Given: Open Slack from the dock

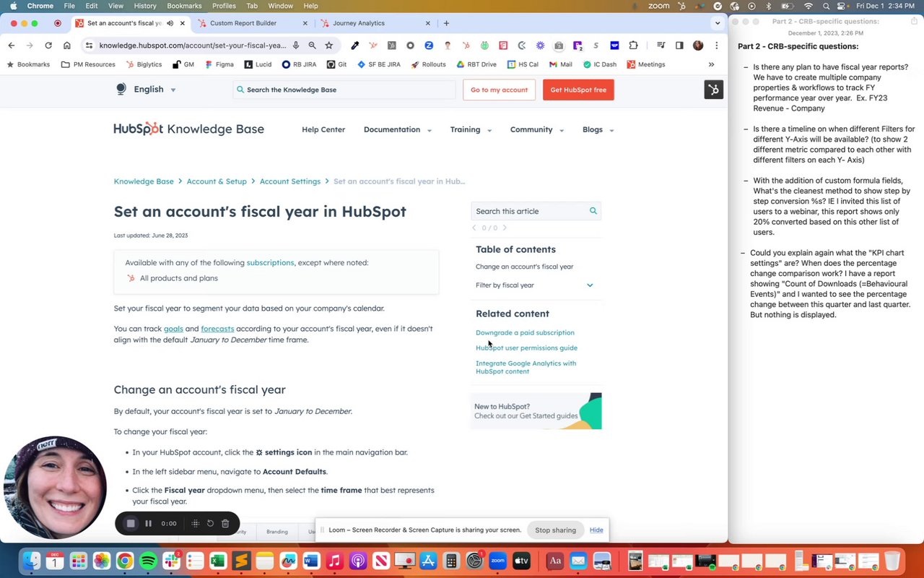Looking at the screenshot, I should [x=172, y=561].
